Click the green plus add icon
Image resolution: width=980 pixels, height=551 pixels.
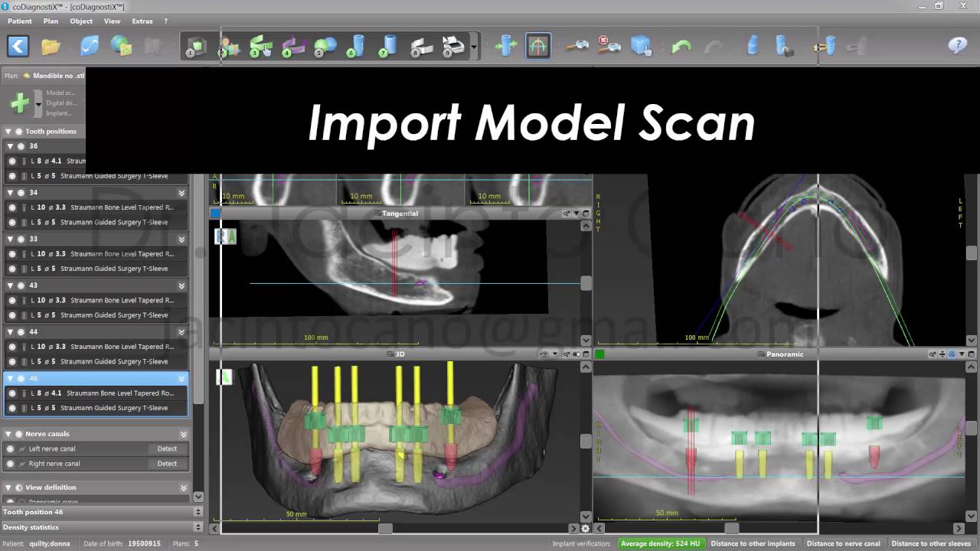(20, 103)
